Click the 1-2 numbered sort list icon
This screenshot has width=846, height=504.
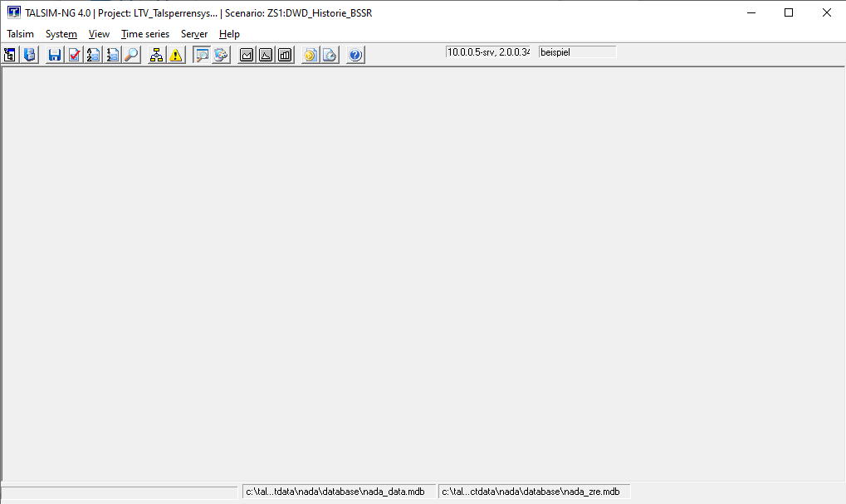[x=113, y=55]
